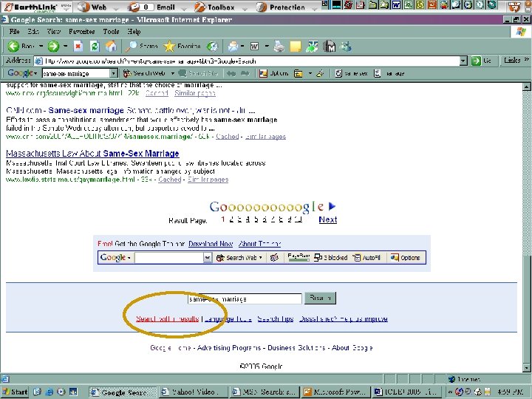Screen dimensions: 532x399
Task: Find word 'marriage' via Google toolbar button
Action: pos(389,73)
